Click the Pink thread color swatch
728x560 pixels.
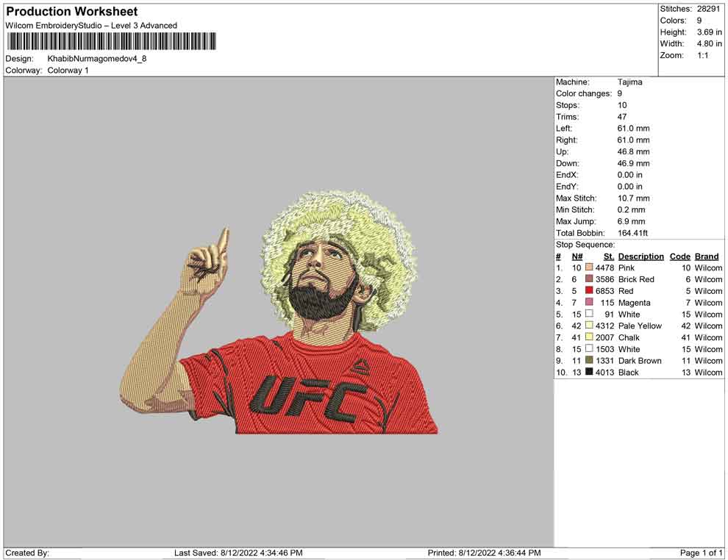[589, 268]
